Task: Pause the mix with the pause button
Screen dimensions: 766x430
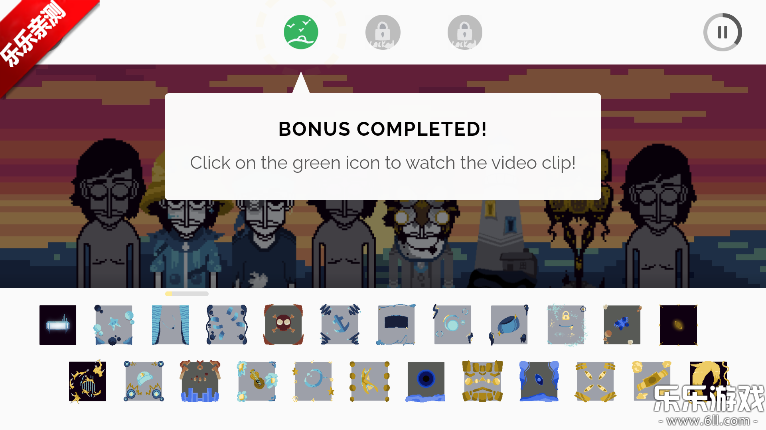Action: click(x=723, y=32)
